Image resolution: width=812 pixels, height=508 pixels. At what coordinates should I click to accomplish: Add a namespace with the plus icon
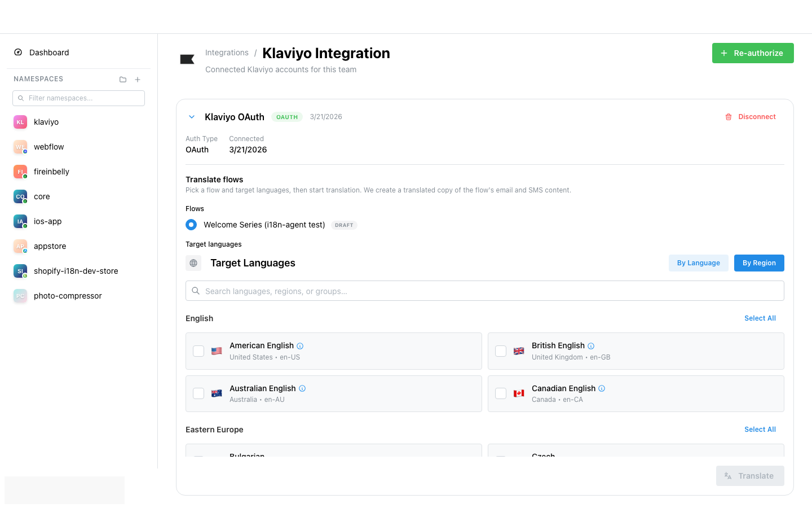[x=138, y=80]
